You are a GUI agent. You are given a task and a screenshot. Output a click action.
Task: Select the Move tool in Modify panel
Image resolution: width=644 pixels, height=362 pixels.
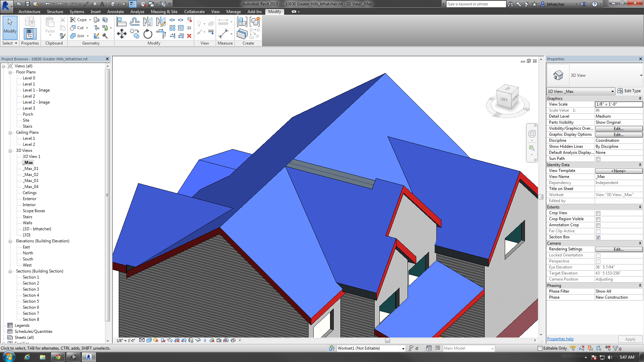point(121,34)
